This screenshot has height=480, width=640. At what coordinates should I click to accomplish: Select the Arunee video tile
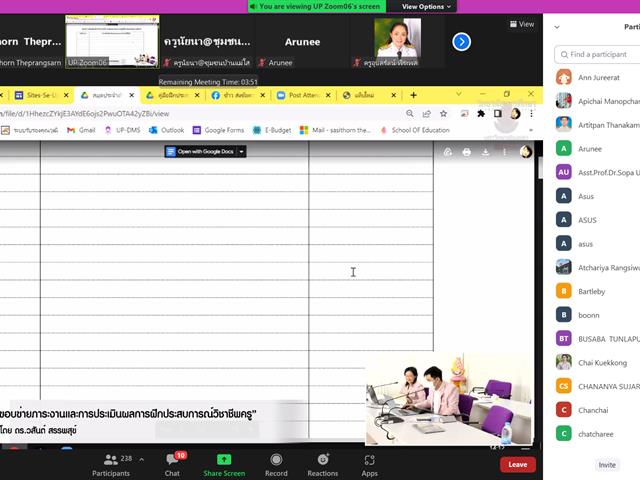click(302, 42)
